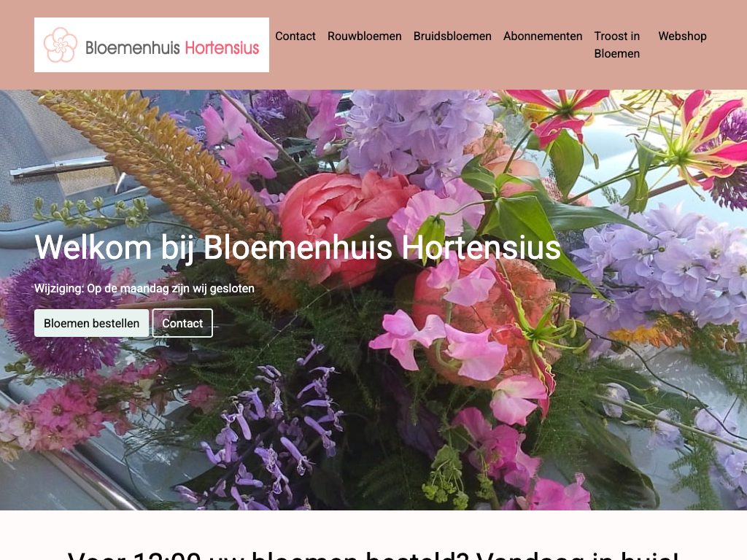747x560 pixels.
Task: Click the Welkom bij Bloemenhuis Hortensius heading
Action: (x=298, y=248)
